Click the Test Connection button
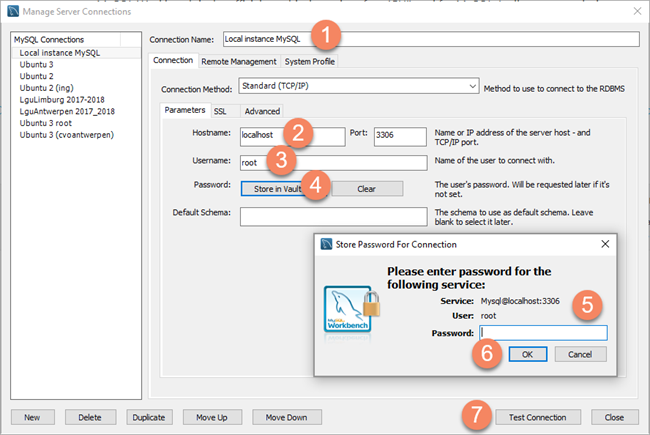The image size is (650, 435). 538,417
